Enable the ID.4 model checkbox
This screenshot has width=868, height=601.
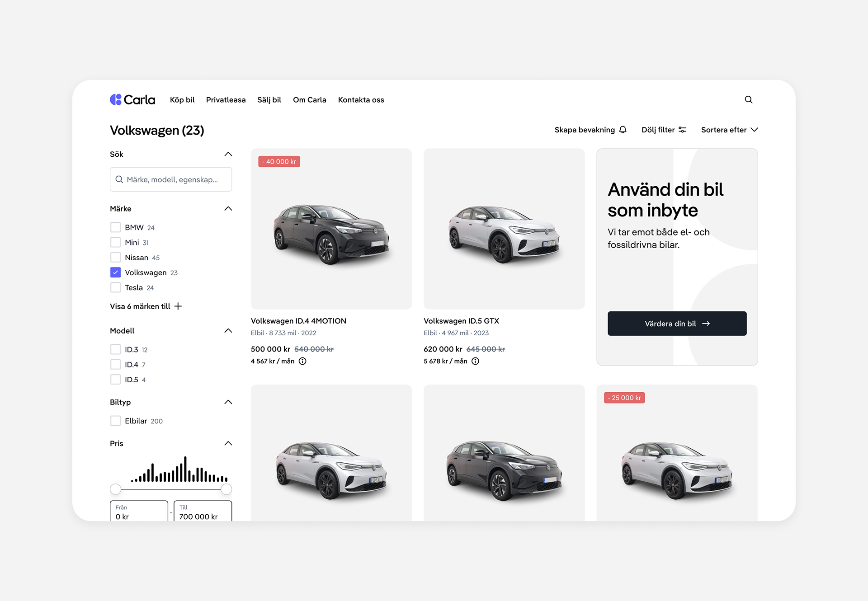(116, 365)
